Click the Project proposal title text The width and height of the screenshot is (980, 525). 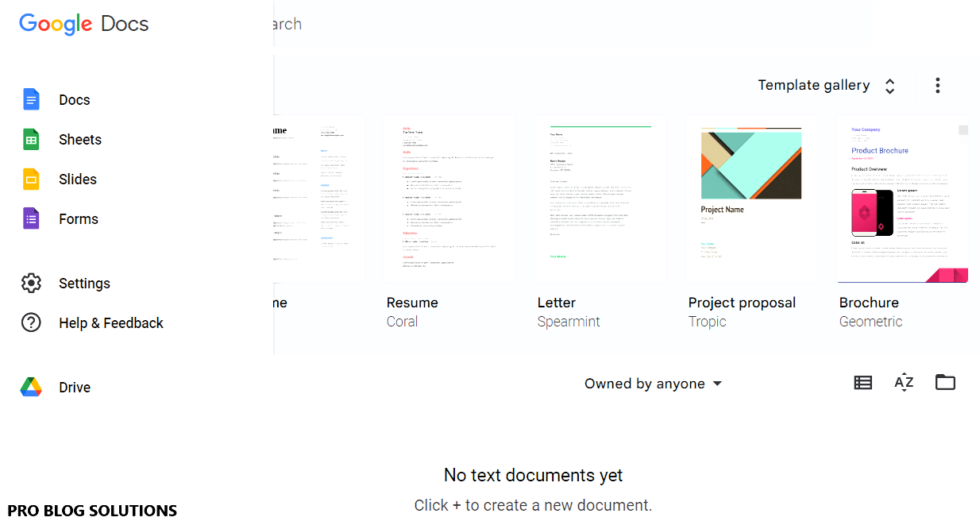(x=742, y=303)
